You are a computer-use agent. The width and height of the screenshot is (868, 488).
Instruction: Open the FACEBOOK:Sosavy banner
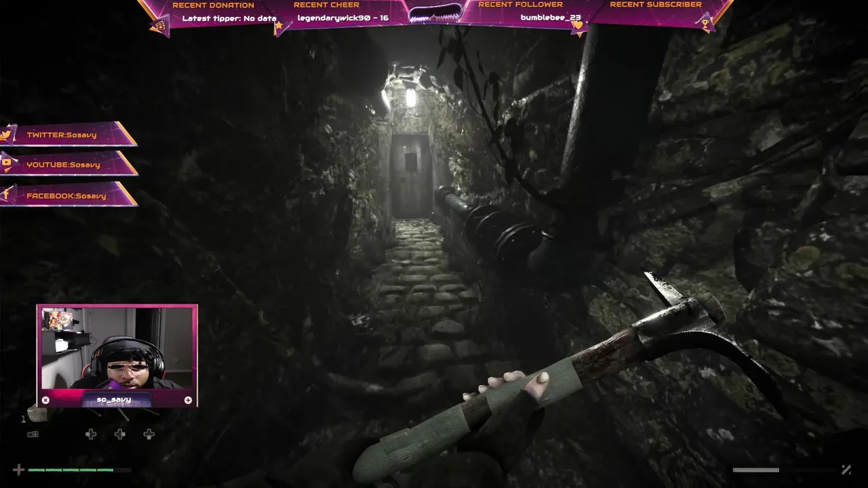[x=68, y=195]
